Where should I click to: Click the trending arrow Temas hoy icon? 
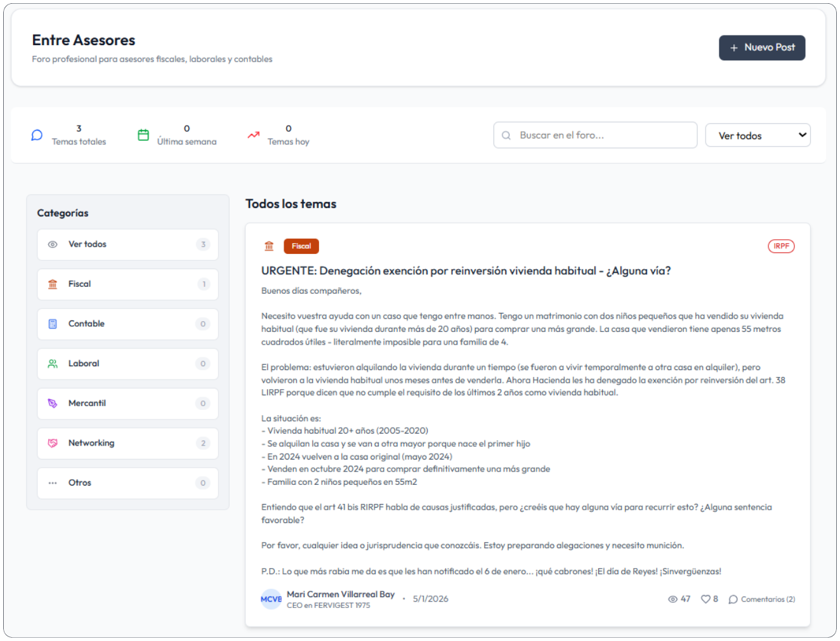[x=253, y=135]
